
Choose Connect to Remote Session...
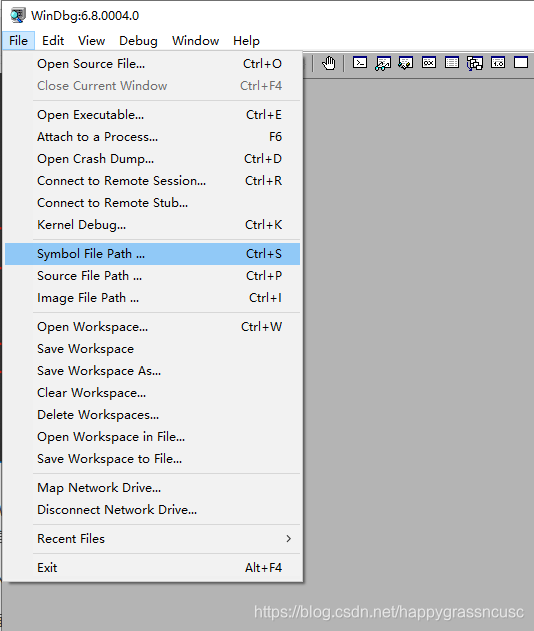pos(153,181)
